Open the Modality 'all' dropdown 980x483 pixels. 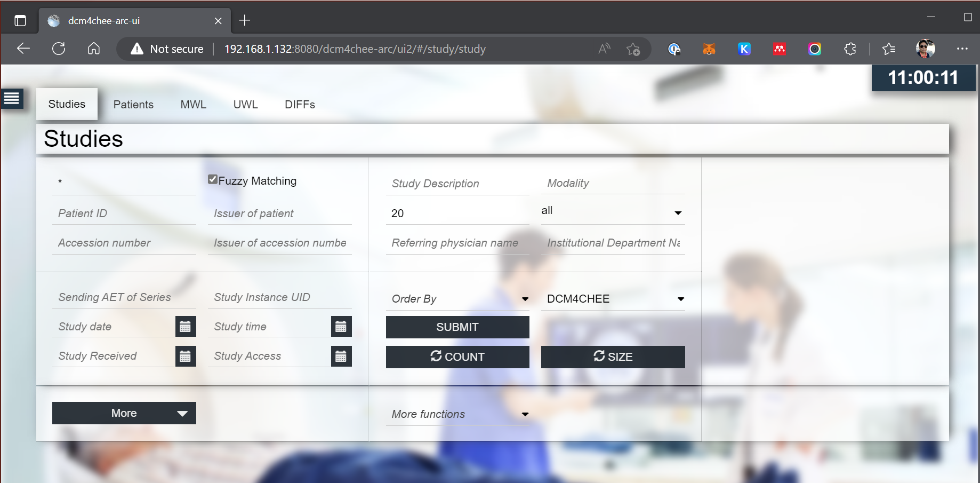point(613,212)
